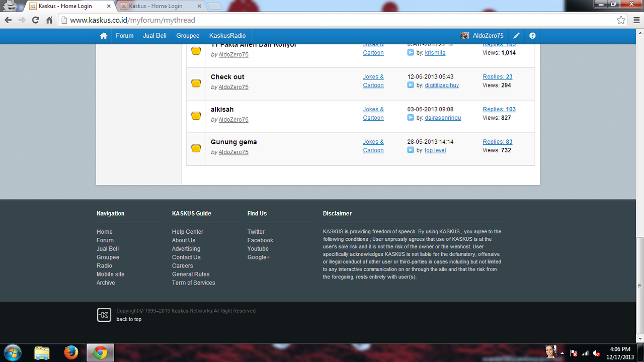Click the Chrome taskbar icon

click(101, 353)
